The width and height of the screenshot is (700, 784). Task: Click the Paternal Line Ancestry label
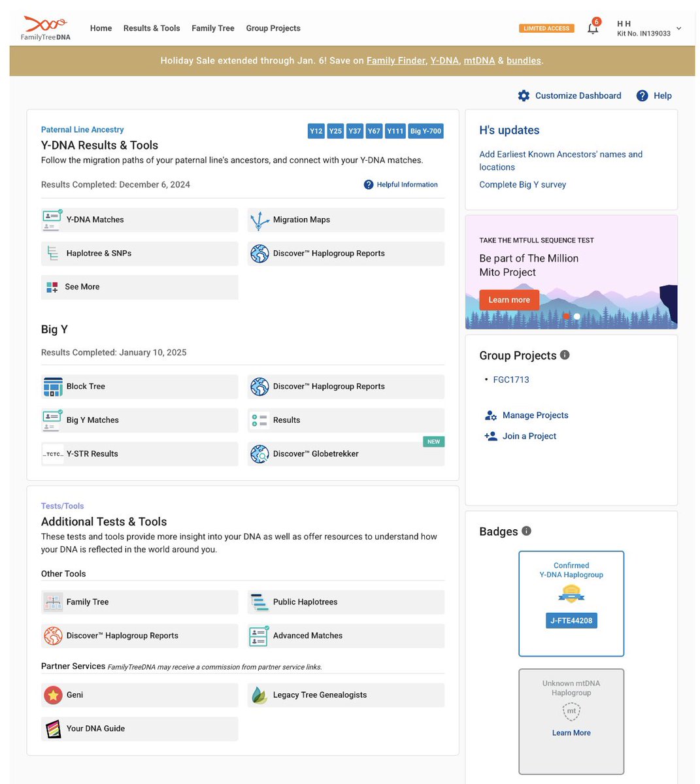pos(82,129)
